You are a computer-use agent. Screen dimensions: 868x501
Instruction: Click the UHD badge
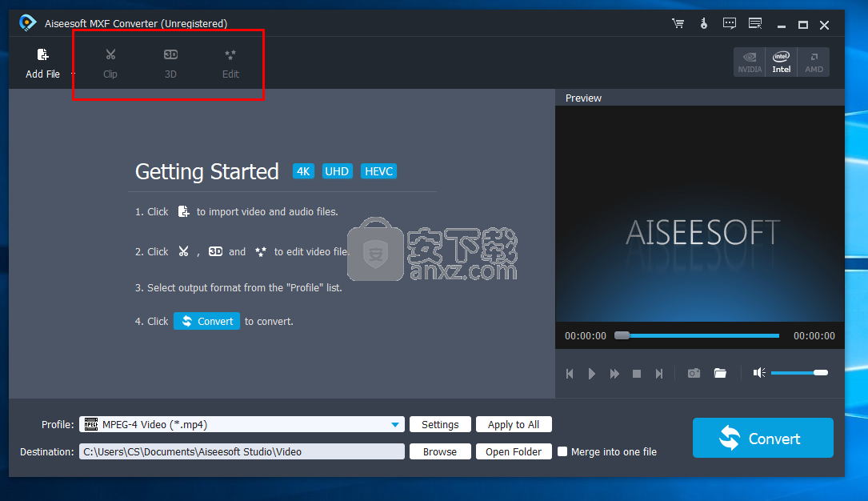337,171
